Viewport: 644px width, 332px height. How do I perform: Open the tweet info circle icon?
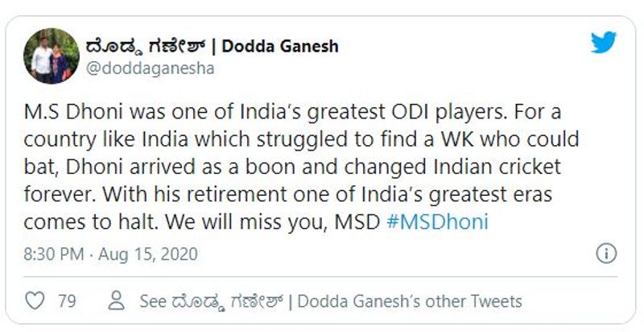606,253
